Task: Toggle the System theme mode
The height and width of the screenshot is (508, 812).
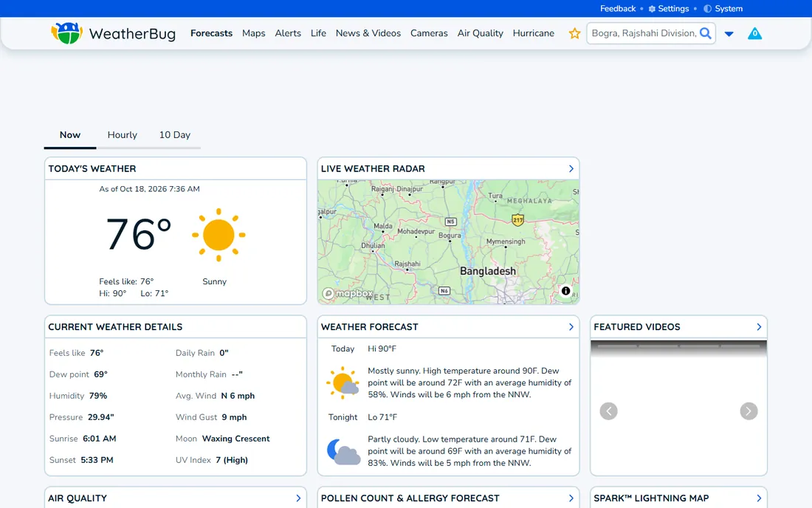Action: pyautogui.click(x=723, y=8)
